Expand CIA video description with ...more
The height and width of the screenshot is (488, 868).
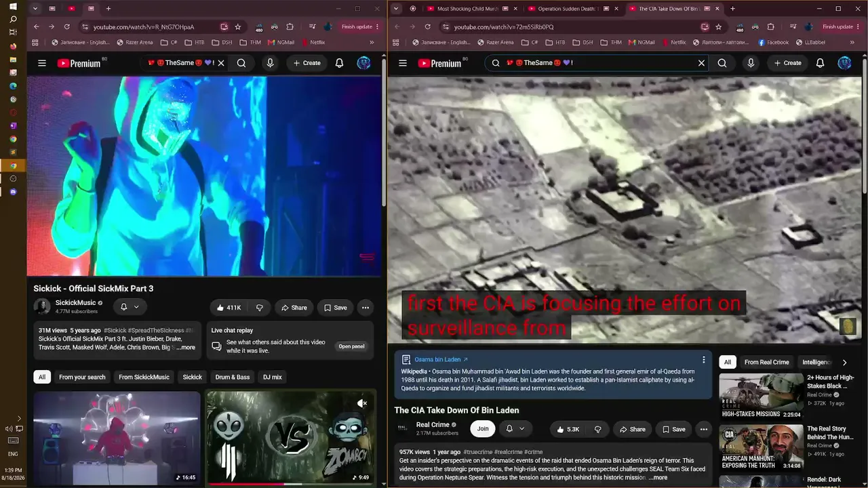coord(658,478)
